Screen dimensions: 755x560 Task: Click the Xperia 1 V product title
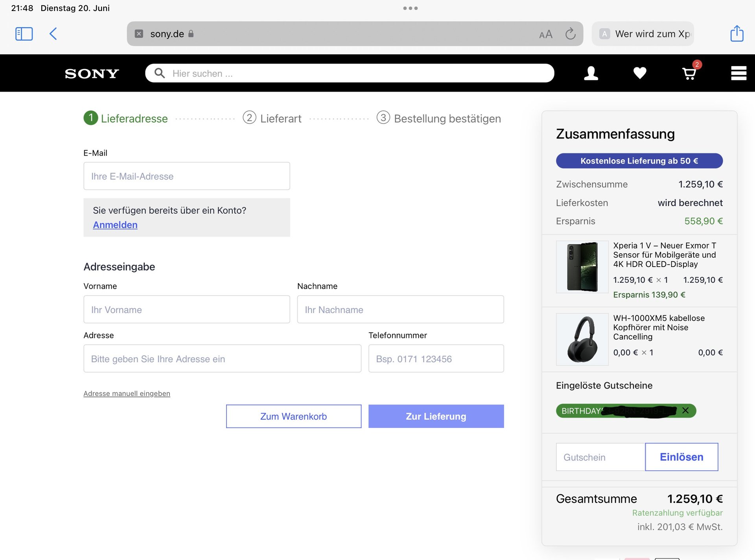[x=665, y=255]
